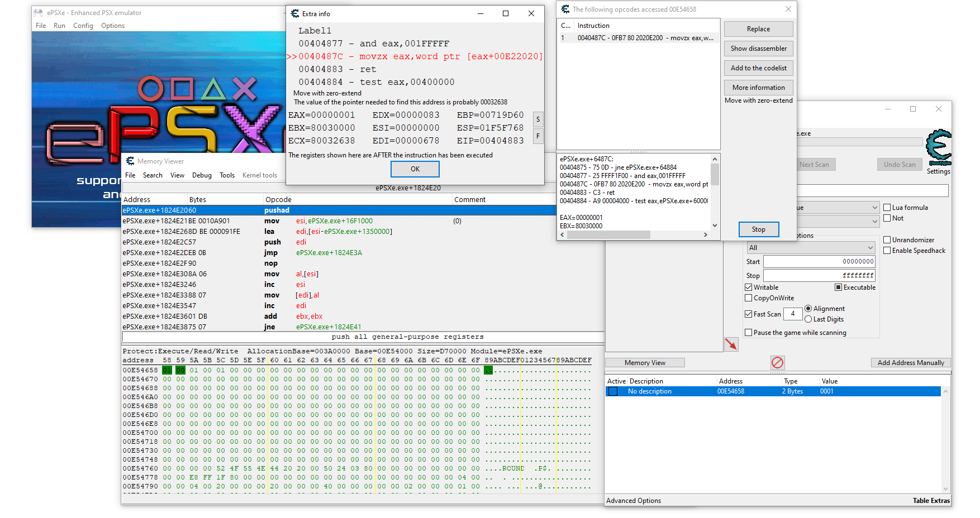Click the Opcode column header
980x518 pixels.
(x=358, y=199)
